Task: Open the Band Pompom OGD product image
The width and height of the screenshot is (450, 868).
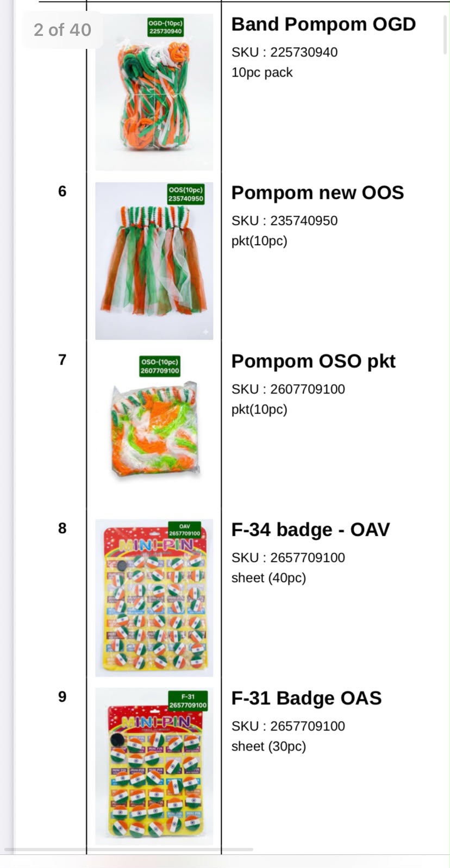Action: [x=154, y=92]
